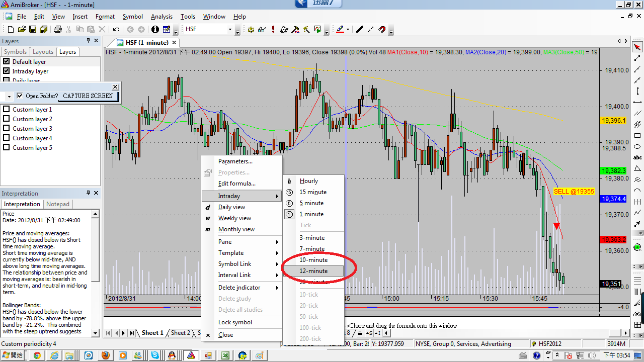
Task: Select the triangle drawing tool
Action: pyautogui.click(x=637, y=168)
